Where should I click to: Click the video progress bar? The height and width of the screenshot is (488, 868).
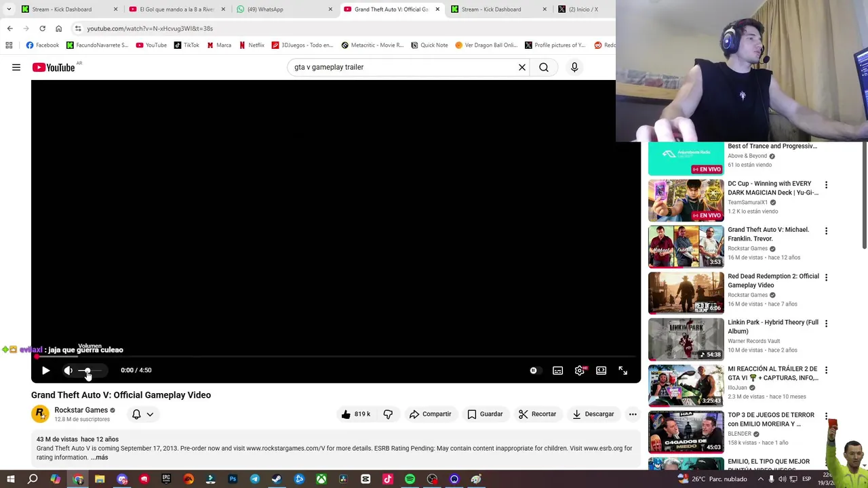tap(336, 357)
